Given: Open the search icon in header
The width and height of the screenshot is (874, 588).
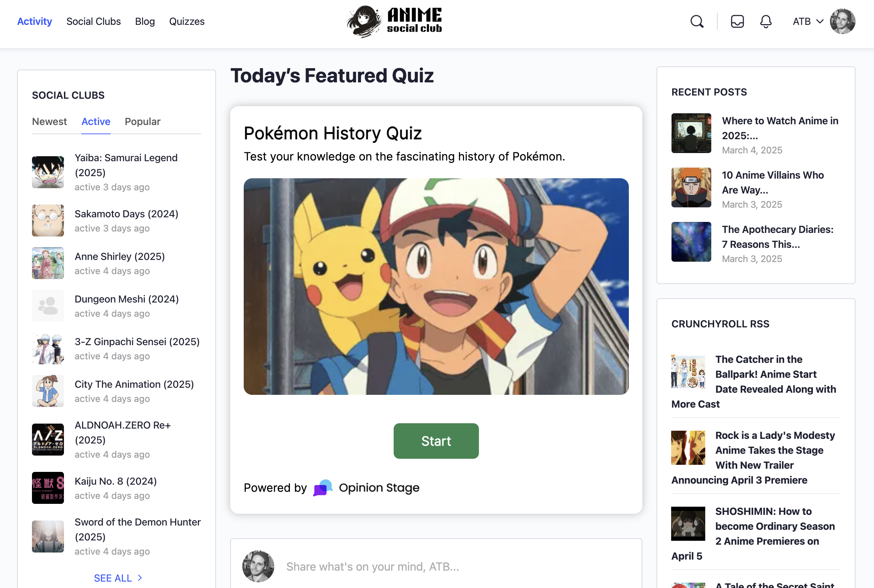Looking at the screenshot, I should coord(697,21).
